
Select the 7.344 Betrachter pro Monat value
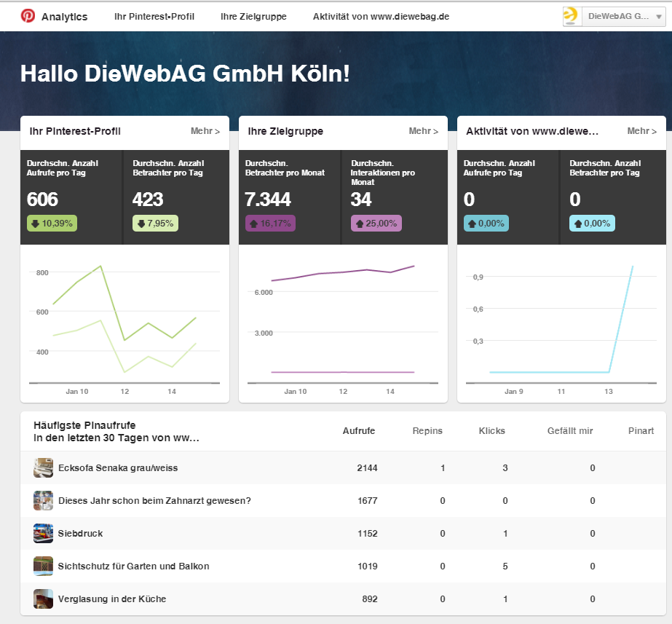[x=268, y=200]
